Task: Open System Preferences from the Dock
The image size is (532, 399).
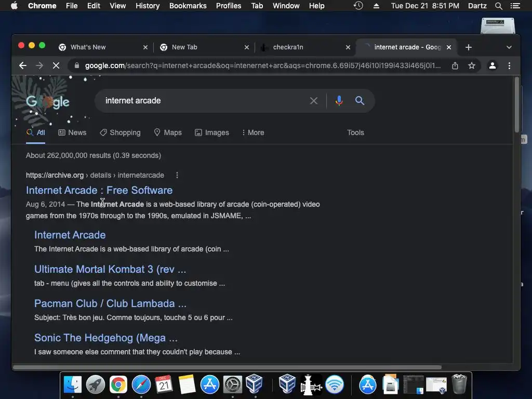Action: tap(232, 385)
